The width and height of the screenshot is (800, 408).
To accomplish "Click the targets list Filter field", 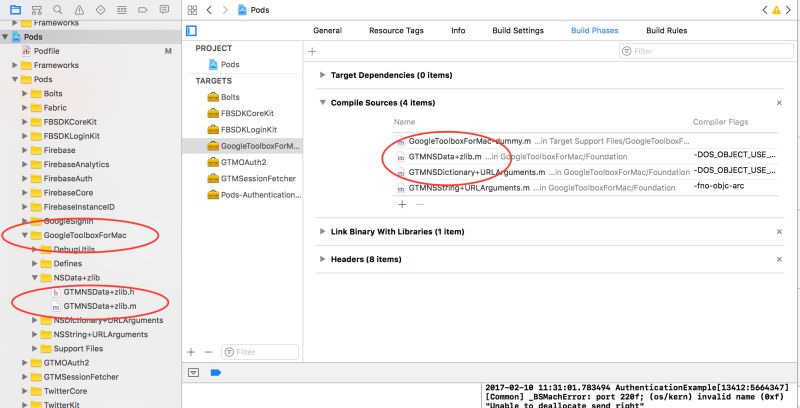I will coord(260,352).
